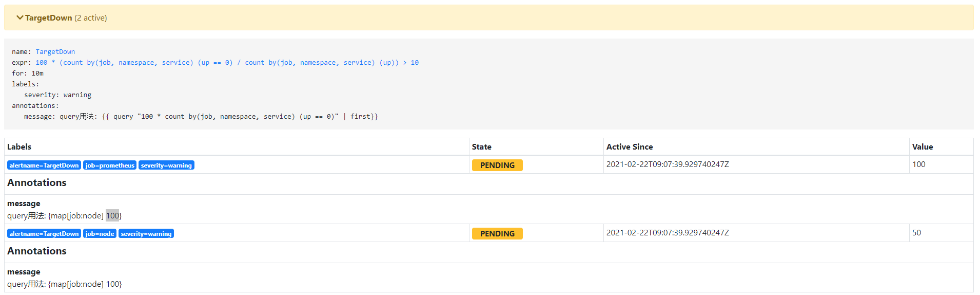Screen dimensions: 980x295
Task: Click the Annotations heading under job=node row
Action: coord(37,251)
